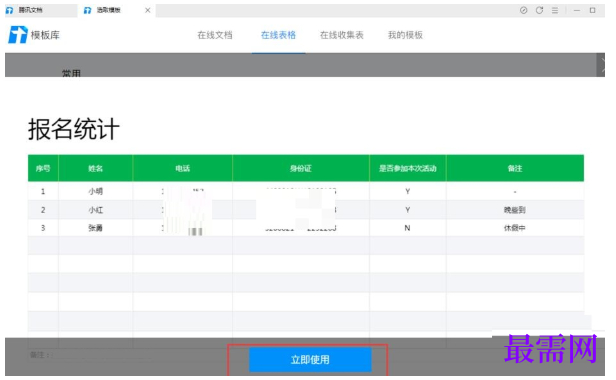Click the 报名统计 title

coord(73,129)
